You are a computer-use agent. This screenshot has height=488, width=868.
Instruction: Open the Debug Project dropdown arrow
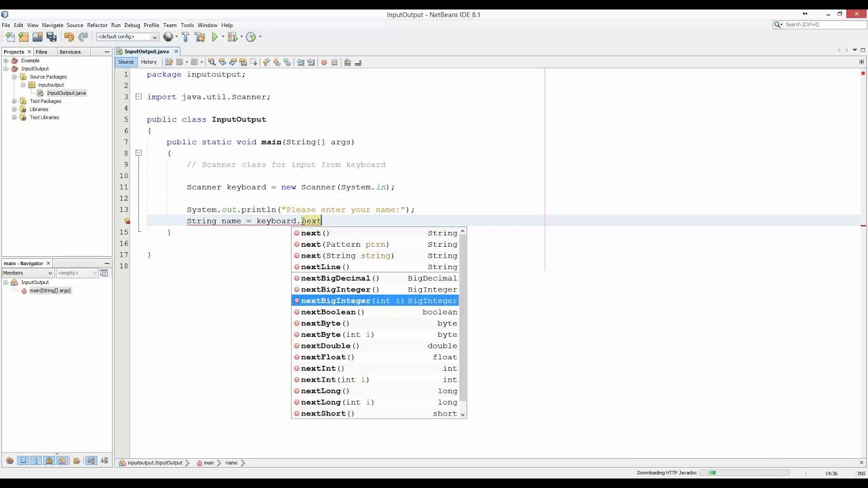pyautogui.click(x=241, y=37)
